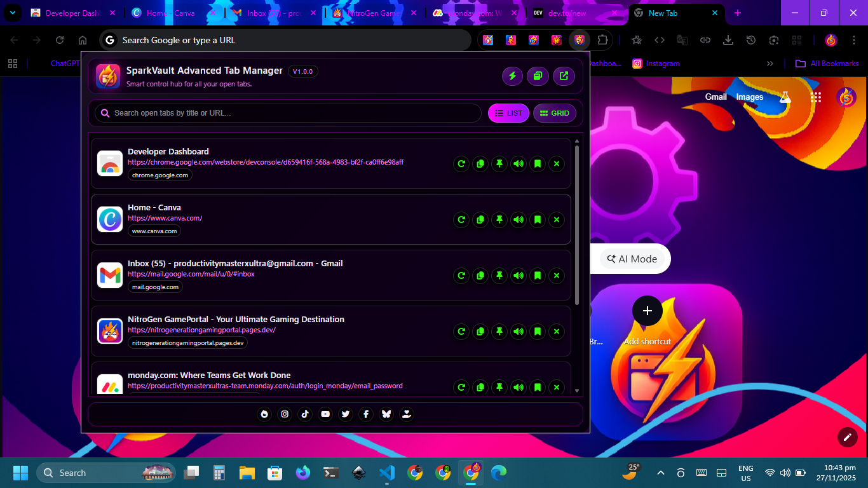Select the LIST view button
This screenshot has width=868, height=488.
(508, 113)
